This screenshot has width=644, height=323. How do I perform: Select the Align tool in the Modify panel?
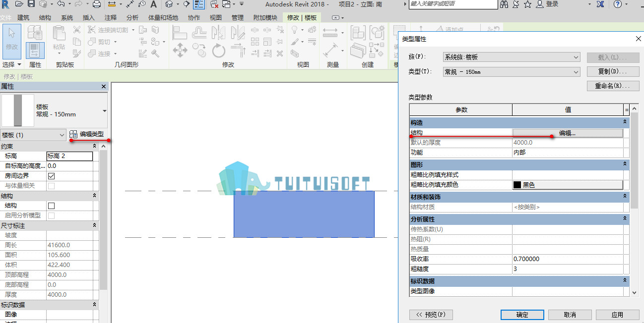click(x=179, y=32)
